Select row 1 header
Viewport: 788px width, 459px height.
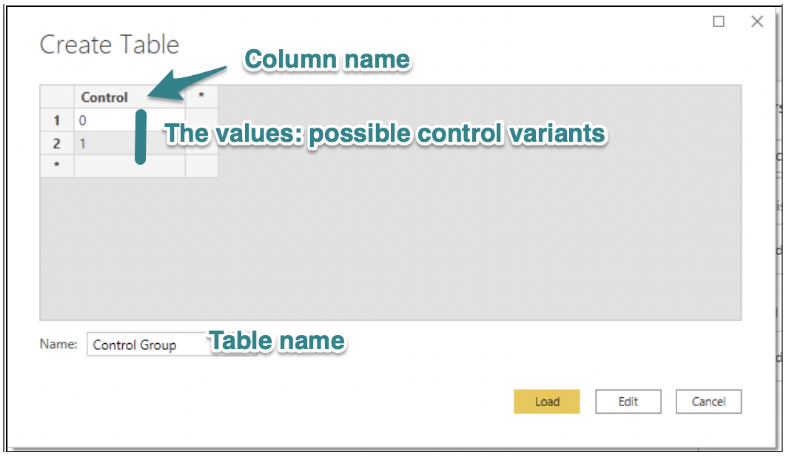(x=57, y=120)
